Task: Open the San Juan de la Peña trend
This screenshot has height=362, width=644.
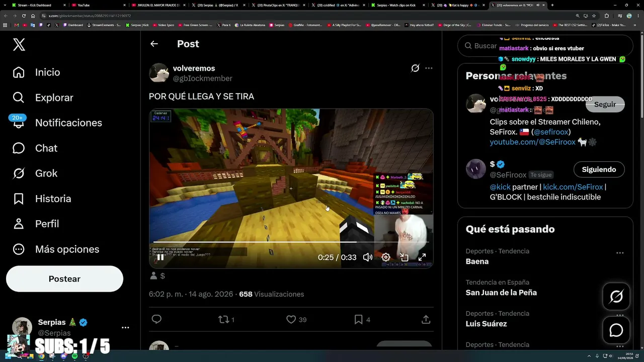Action: coord(501,293)
